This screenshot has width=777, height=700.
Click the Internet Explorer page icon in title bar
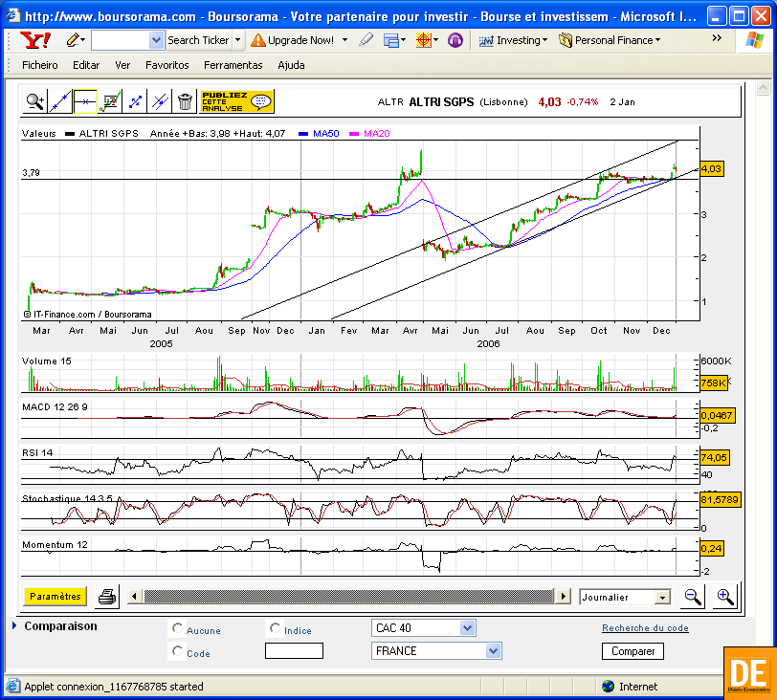pyautogui.click(x=12, y=16)
